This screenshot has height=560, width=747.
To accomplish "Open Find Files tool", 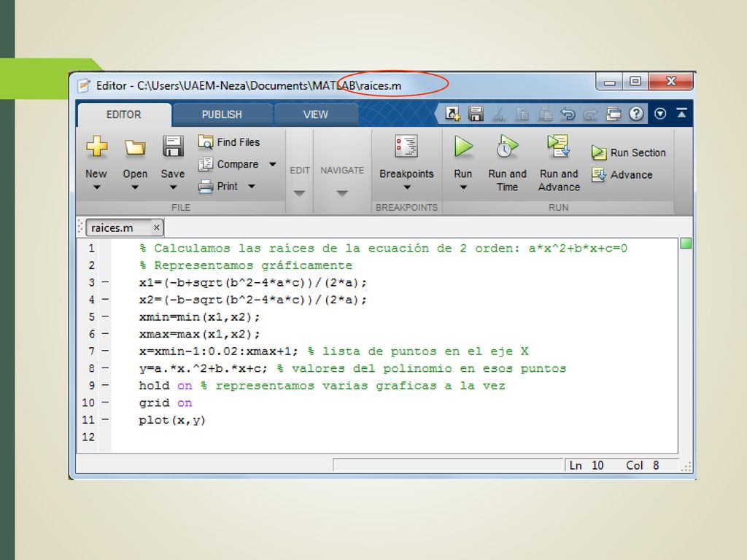I will coord(229,142).
